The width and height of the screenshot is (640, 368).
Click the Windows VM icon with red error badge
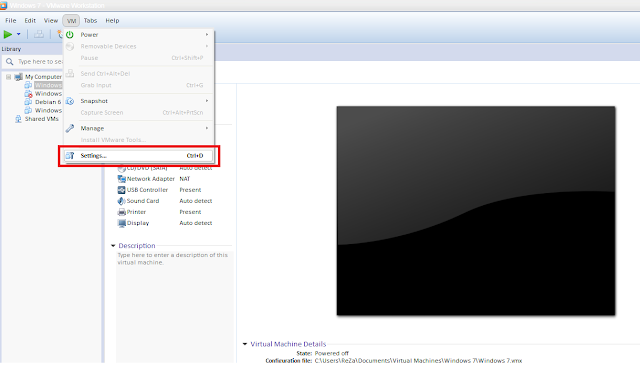(x=28, y=94)
